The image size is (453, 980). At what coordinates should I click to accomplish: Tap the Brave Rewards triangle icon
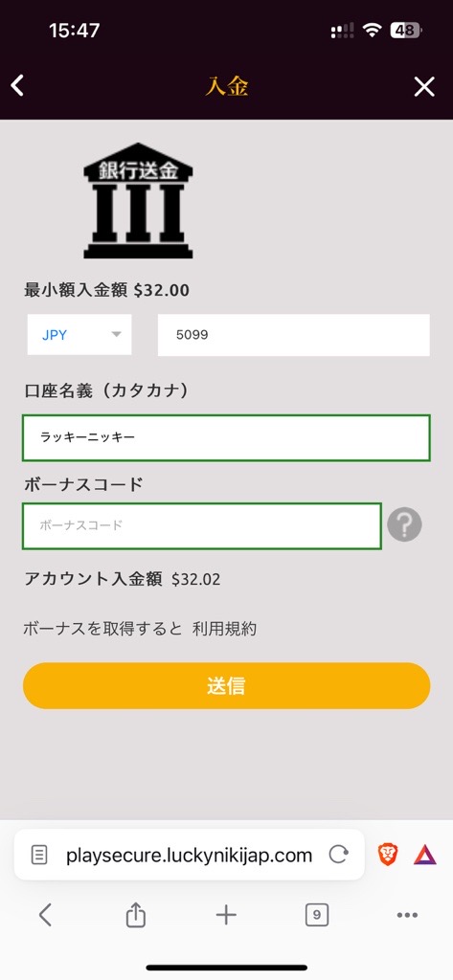425,855
